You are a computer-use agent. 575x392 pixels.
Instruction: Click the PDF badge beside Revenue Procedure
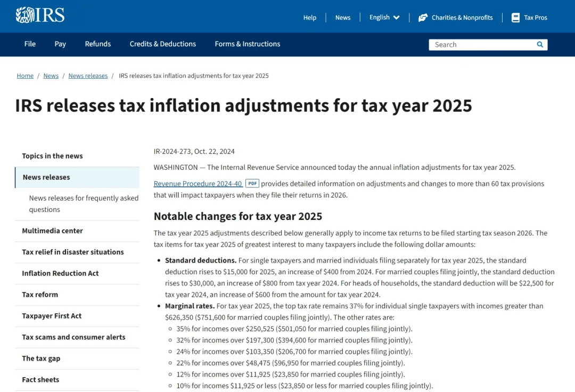(x=252, y=183)
